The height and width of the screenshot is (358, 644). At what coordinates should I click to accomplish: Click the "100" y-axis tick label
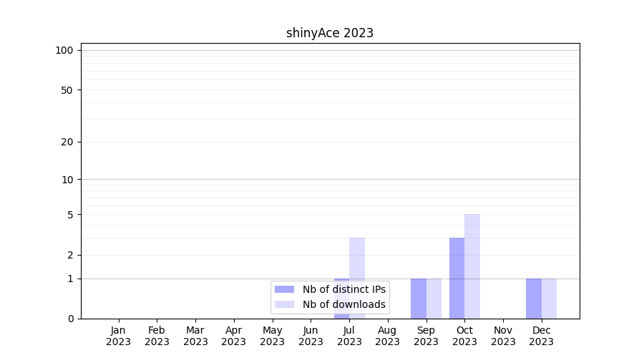coord(64,50)
